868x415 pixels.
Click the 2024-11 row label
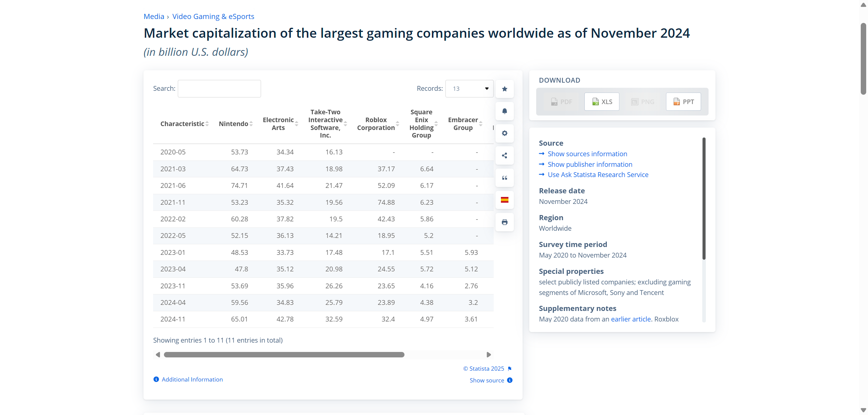[173, 319]
